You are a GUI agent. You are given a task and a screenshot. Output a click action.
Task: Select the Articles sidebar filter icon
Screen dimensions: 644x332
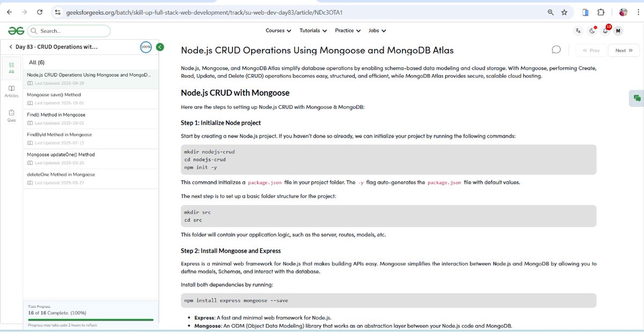click(x=11, y=91)
